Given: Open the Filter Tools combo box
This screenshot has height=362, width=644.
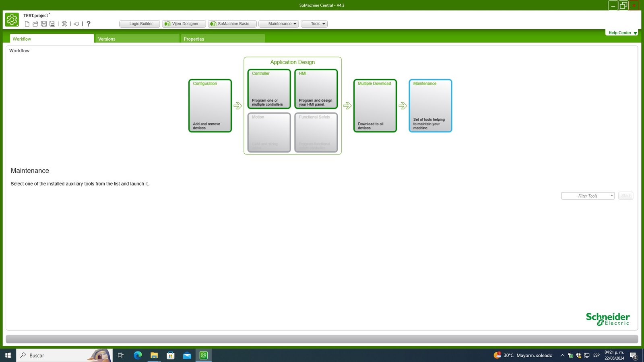Looking at the screenshot, I should [588, 196].
